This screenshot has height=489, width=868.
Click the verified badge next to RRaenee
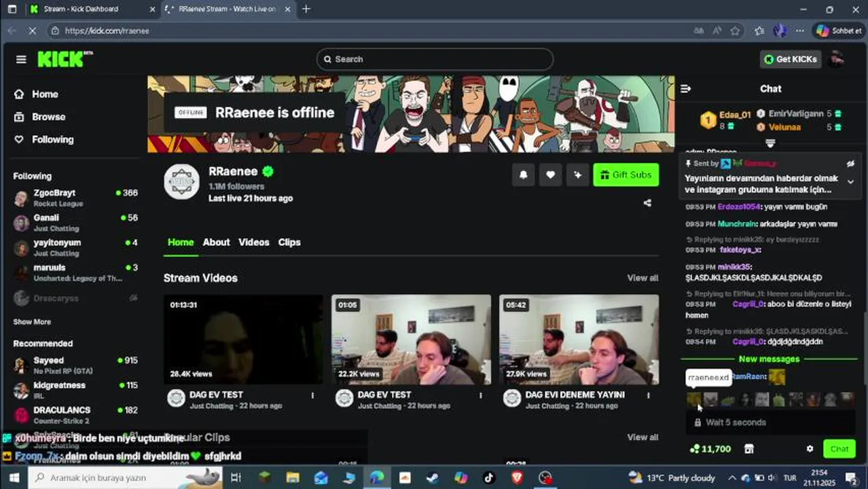pos(268,172)
